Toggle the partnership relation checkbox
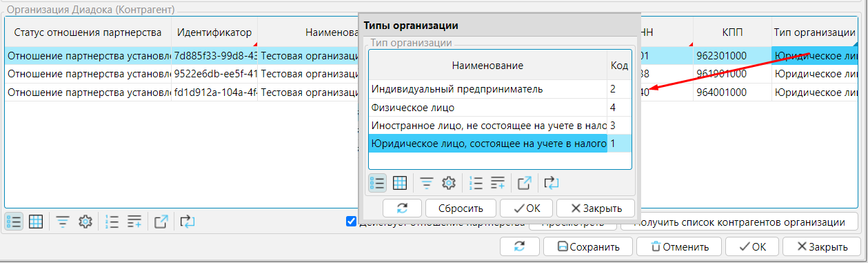The height and width of the screenshot is (263, 868). coord(352,222)
